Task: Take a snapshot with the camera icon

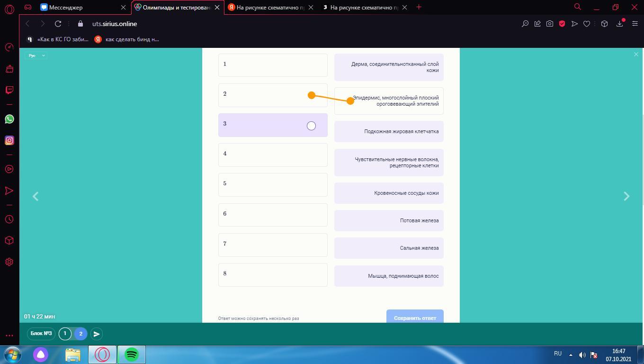Action: (x=550, y=24)
